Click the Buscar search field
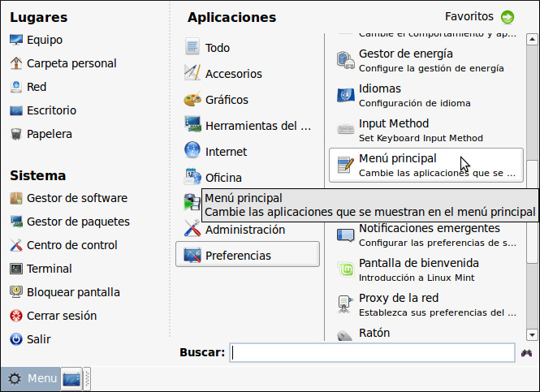The image size is (540, 392). [373, 352]
